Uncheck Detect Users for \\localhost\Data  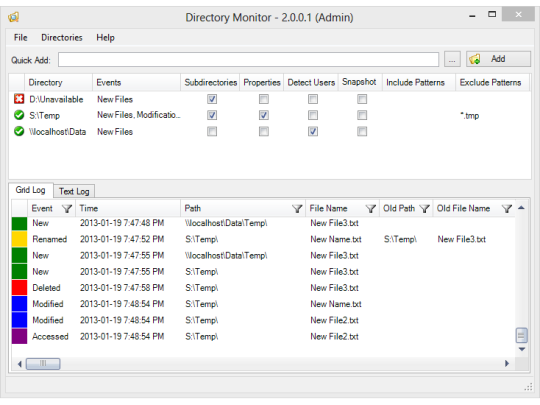click(313, 131)
